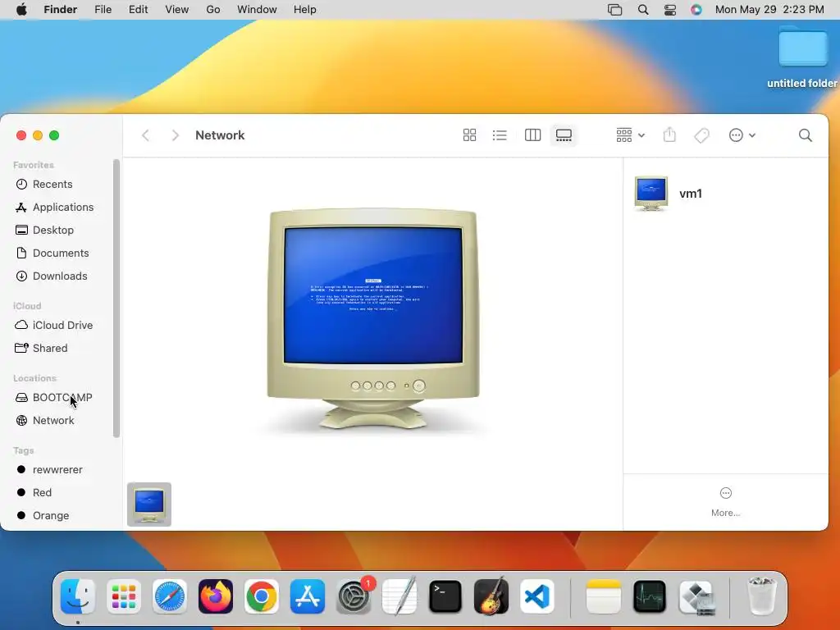Open Boot Camp Assistant from the Dock
The width and height of the screenshot is (840, 630).
coord(696,596)
